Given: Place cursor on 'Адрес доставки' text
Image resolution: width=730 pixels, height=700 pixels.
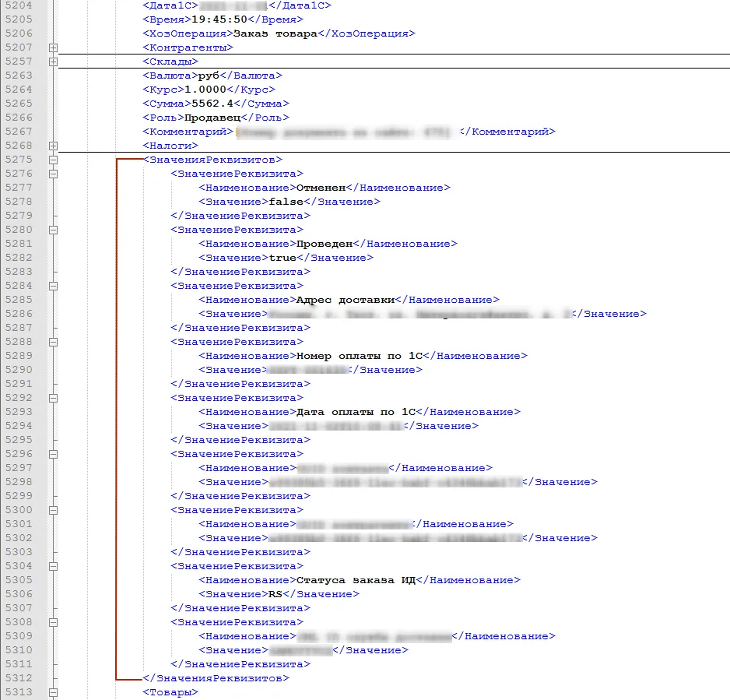Looking at the screenshot, I should [x=346, y=300].
